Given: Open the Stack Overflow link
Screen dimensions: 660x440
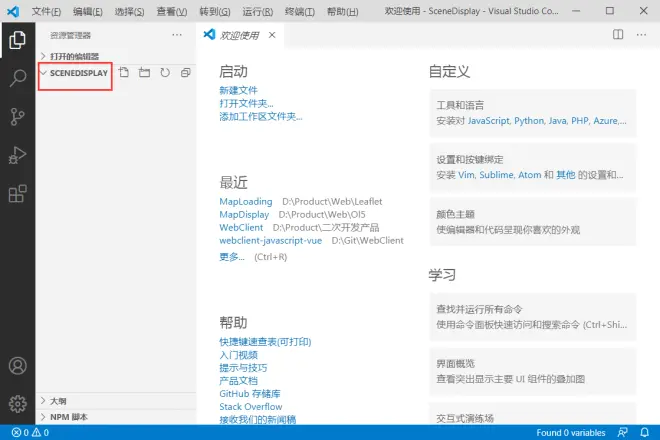Looking at the screenshot, I should point(250,407).
